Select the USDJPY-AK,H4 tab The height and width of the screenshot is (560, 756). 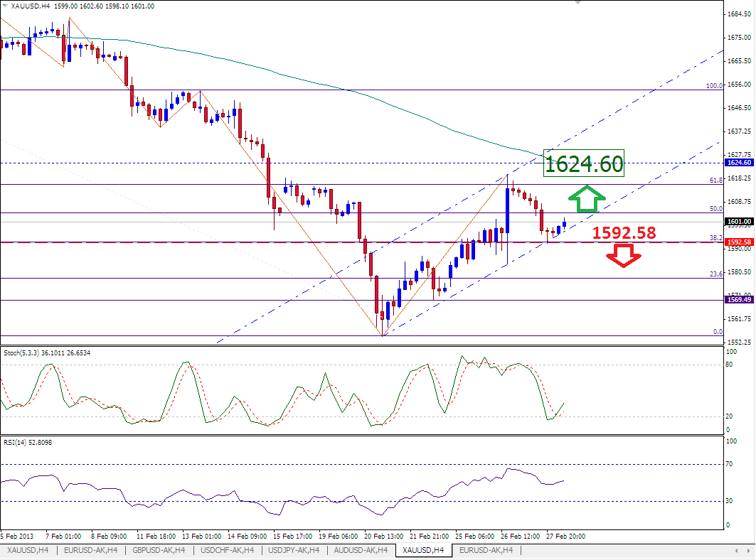pyautogui.click(x=293, y=550)
